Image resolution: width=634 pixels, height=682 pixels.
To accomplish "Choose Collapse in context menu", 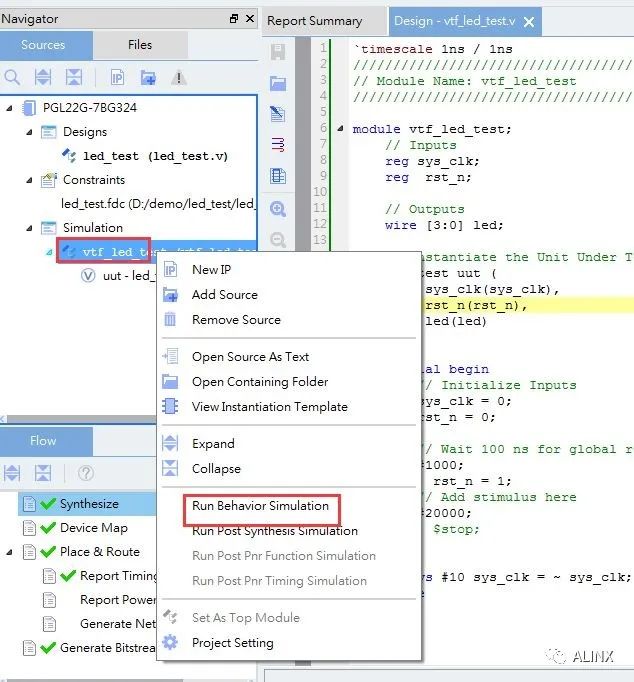I will (289, 468).
